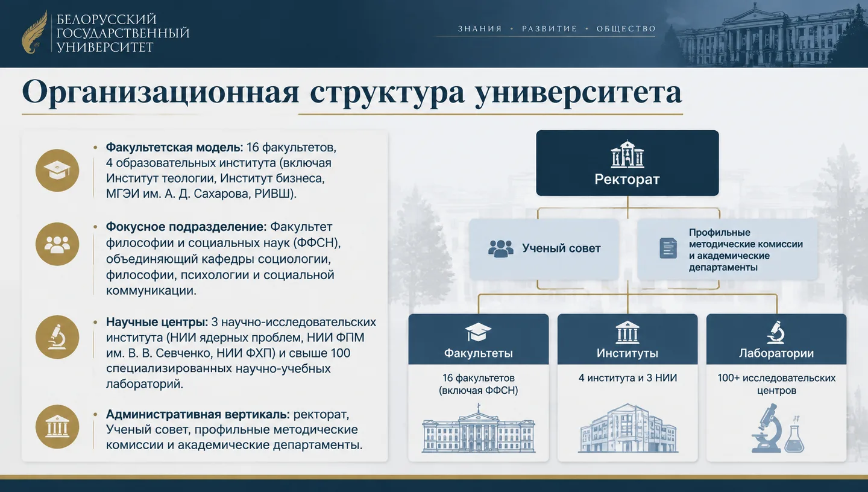The height and width of the screenshot is (492, 868).
Task: Click the Факультеты card header label
Action: (479, 353)
